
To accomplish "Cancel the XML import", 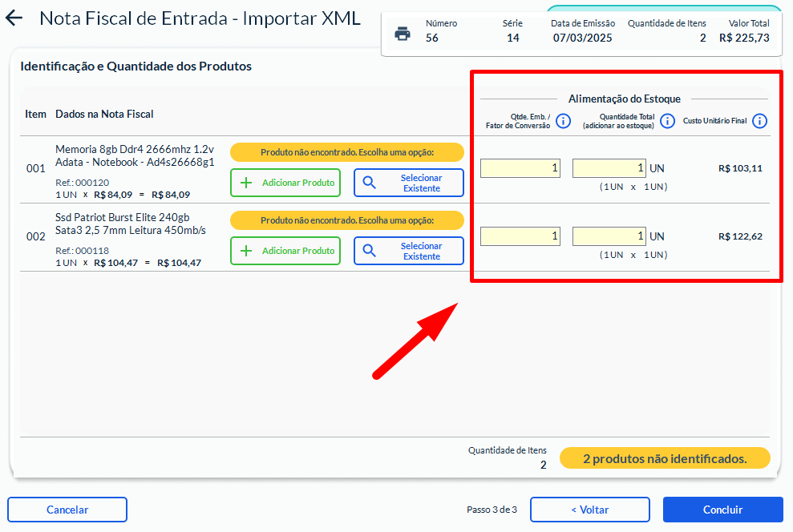I will [67, 510].
